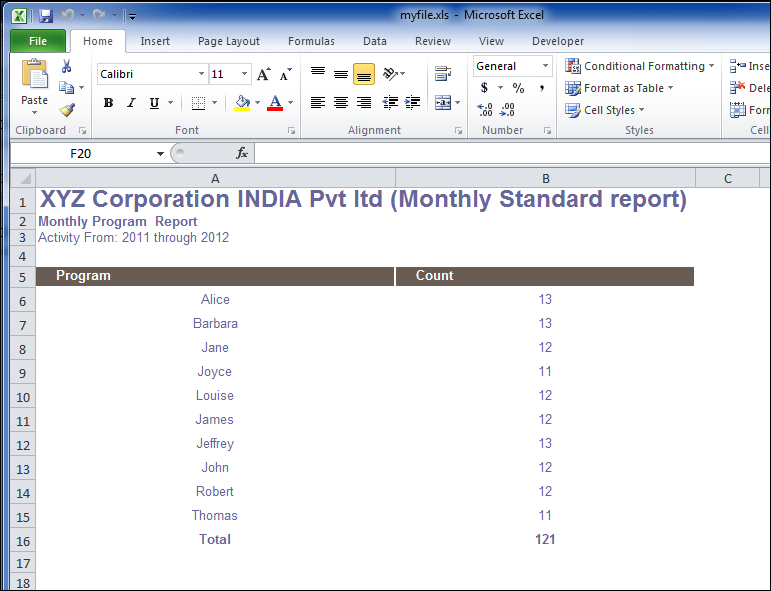Open the File backstage menu
The height and width of the screenshot is (591, 771).
point(38,41)
